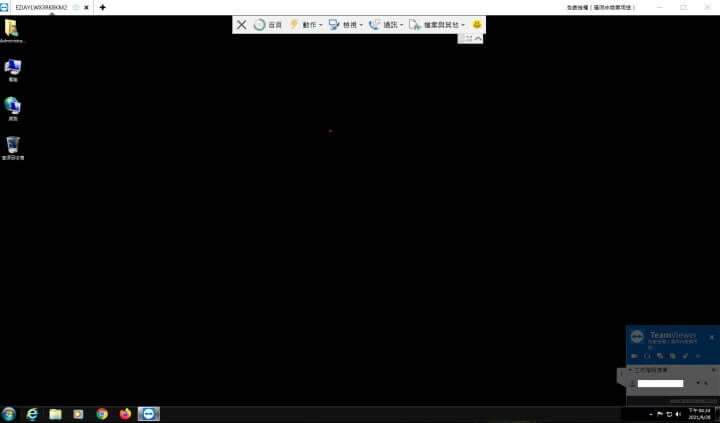Click the video camera icon in TeamViewer panel
Viewport: 720px width, 423px height.
tap(634, 356)
